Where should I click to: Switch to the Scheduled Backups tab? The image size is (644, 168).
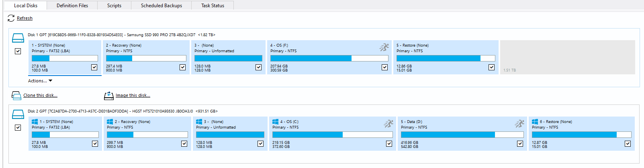pos(161,6)
